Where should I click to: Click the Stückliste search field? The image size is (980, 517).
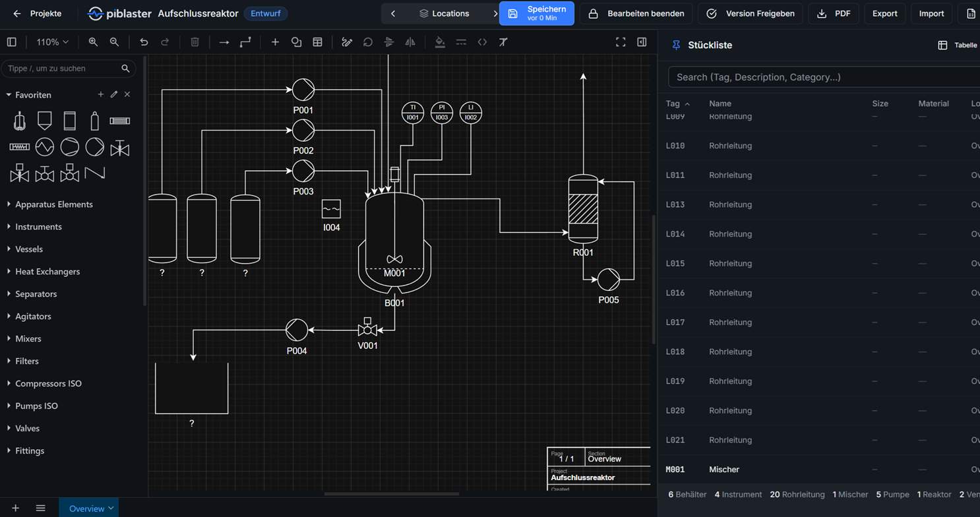click(x=824, y=77)
